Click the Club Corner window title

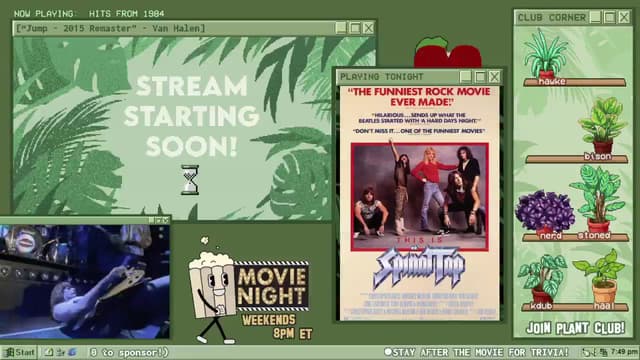[551, 18]
